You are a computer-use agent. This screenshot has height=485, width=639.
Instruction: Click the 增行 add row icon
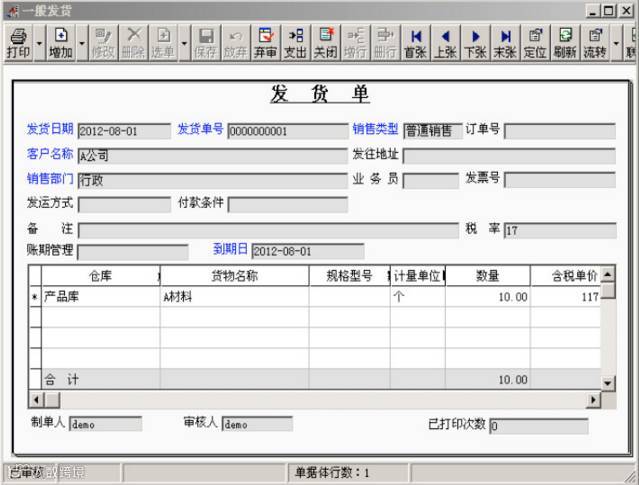click(355, 43)
